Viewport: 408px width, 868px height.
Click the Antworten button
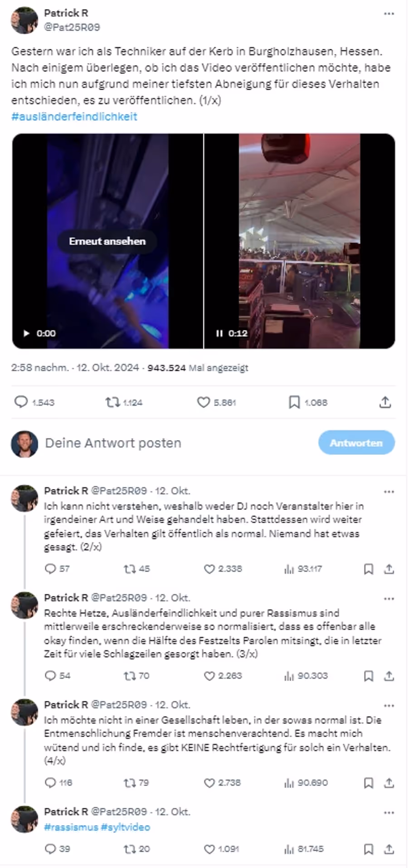[x=356, y=443]
